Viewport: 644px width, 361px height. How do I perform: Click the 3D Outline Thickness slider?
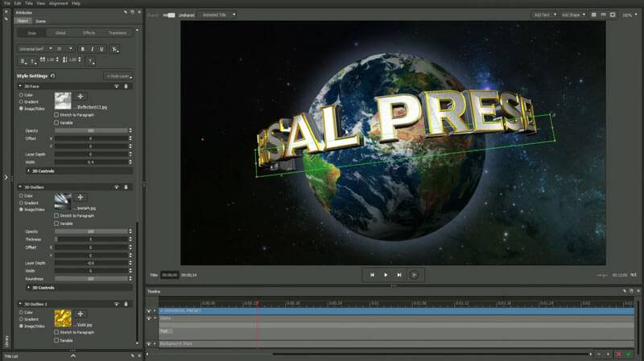tap(91, 239)
